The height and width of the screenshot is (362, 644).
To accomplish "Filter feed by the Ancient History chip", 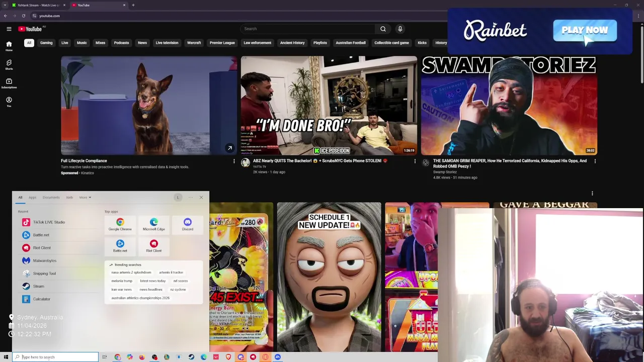I will [x=292, y=43].
